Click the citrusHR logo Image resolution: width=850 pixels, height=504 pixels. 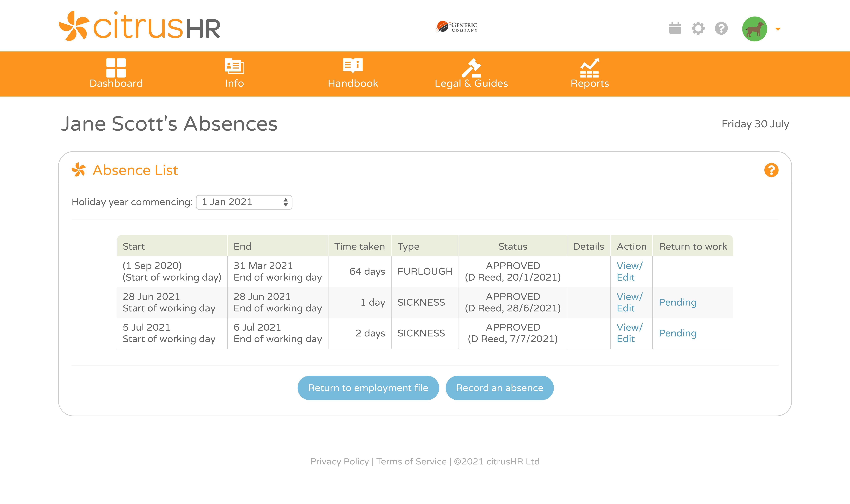(140, 26)
